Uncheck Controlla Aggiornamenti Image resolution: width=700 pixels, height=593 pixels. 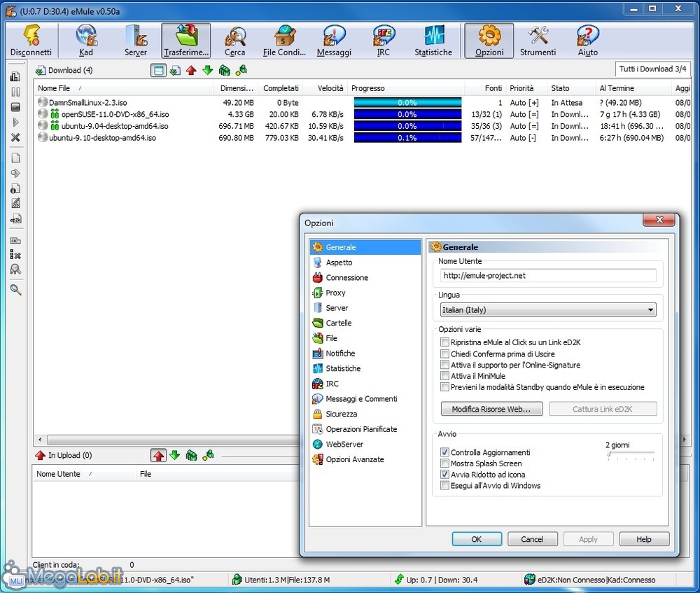click(444, 452)
